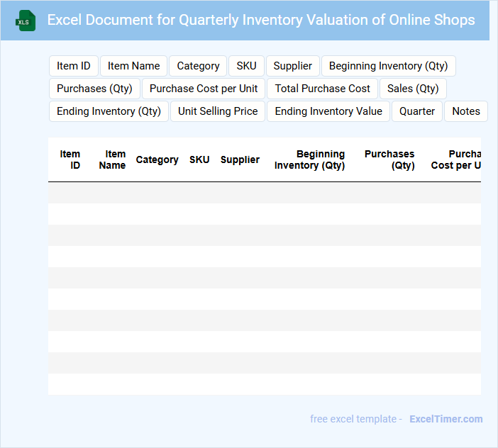Select Ending Inventory (Qty) tag
The width and height of the screenshot is (498, 448).
click(x=109, y=111)
